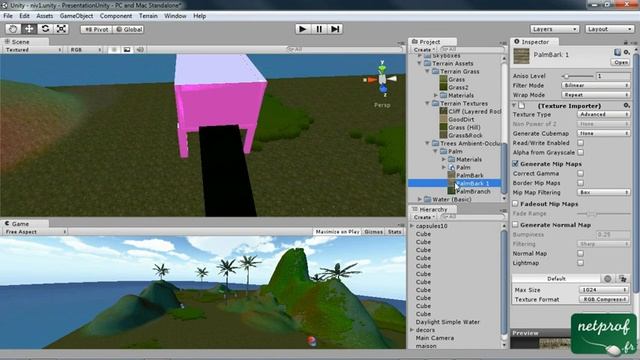Open the Wrap Mode dropdown
The image size is (640, 360).
pos(596,95)
